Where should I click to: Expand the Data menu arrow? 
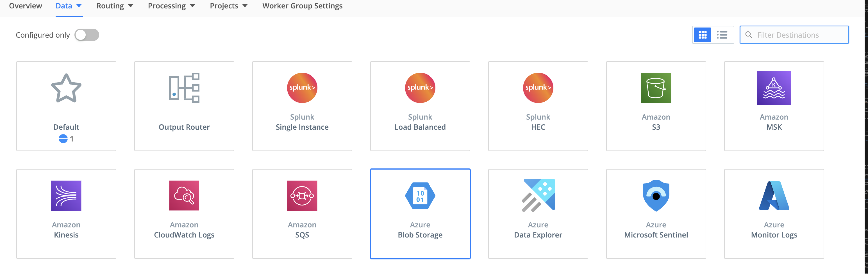[79, 6]
